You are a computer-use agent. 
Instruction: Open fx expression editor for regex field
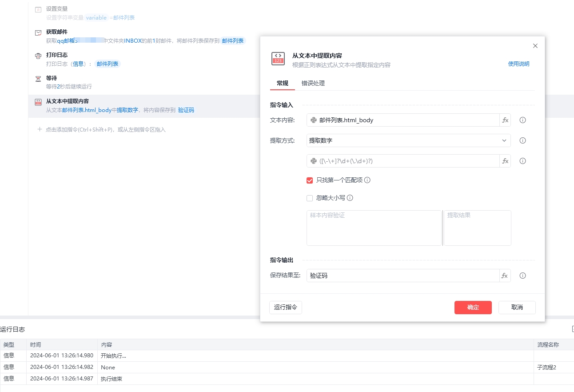tap(505, 161)
